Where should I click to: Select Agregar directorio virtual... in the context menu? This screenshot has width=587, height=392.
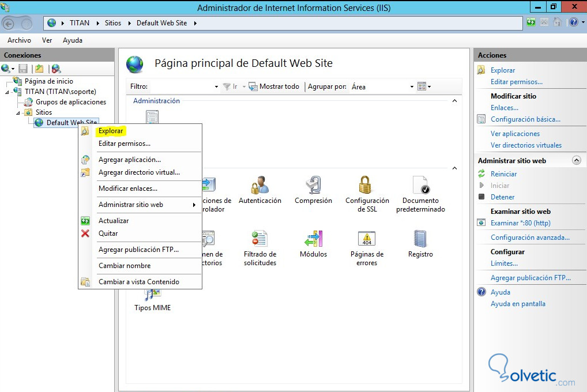tap(139, 172)
